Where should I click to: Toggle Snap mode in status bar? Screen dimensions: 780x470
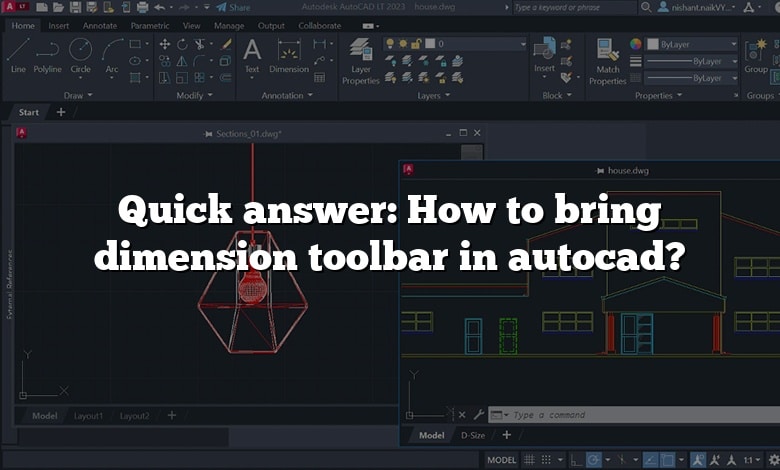pos(546,460)
